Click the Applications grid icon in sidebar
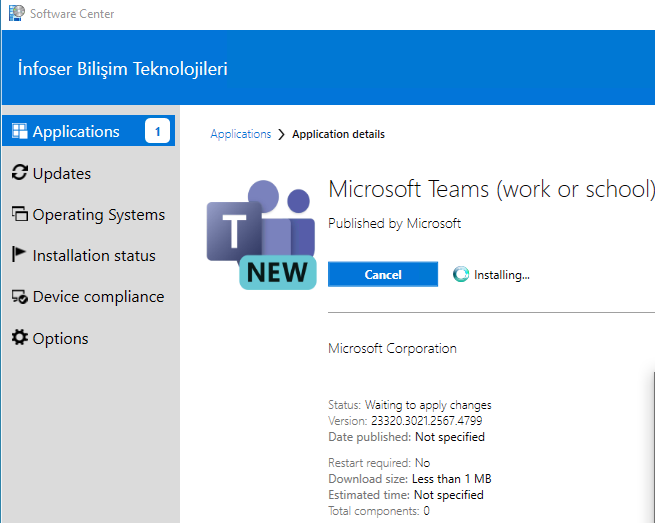Screen dimensions: 655x523 [19, 131]
